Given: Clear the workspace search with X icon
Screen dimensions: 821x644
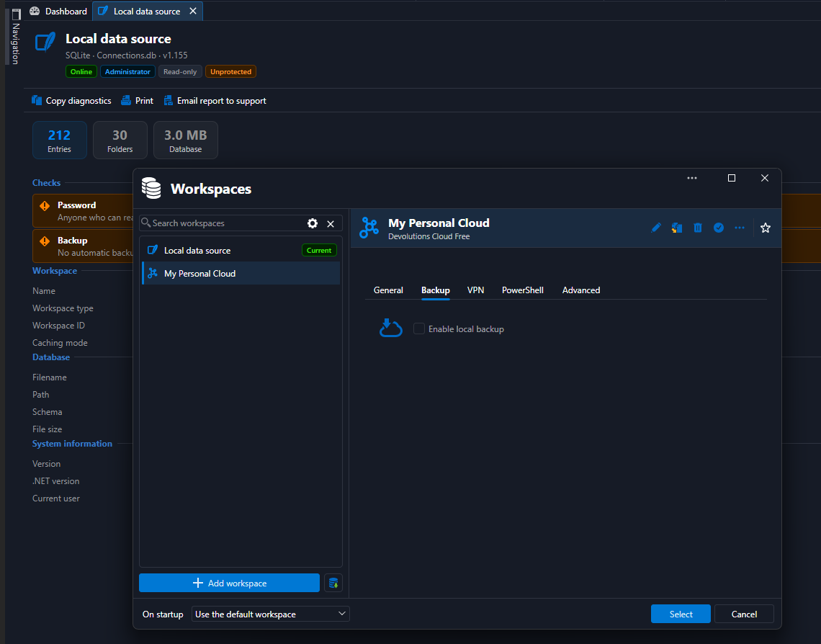Looking at the screenshot, I should pos(331,223).
